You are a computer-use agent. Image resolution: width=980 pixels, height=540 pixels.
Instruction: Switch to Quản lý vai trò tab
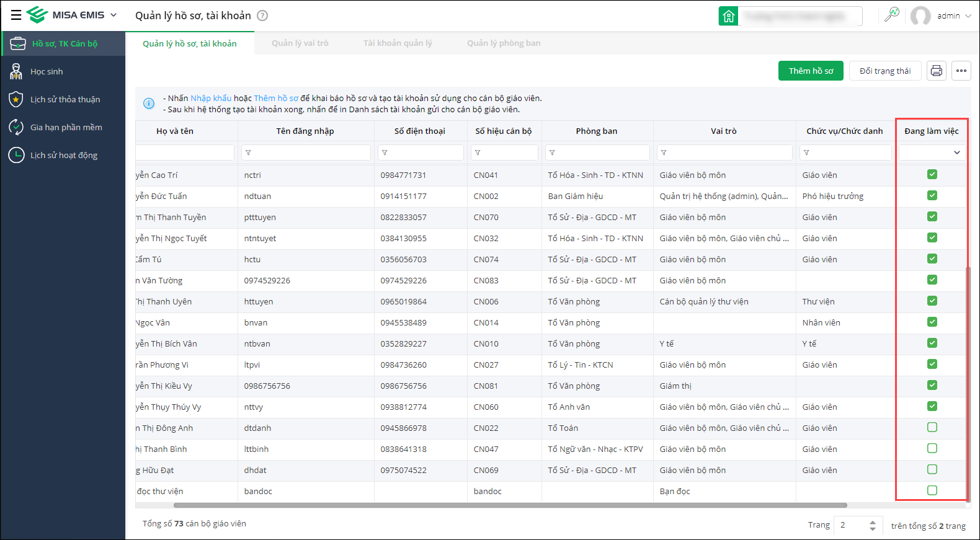[300, 43]
